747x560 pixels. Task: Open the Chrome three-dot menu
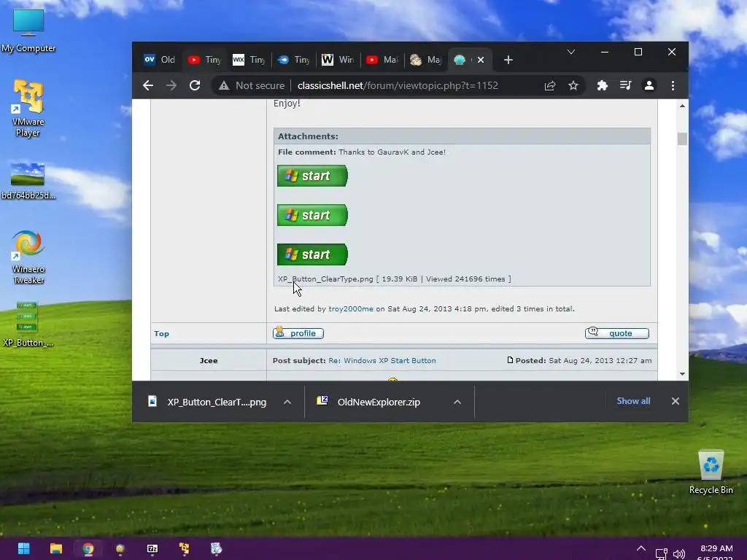pyautogui.click(x=673, y=86)
